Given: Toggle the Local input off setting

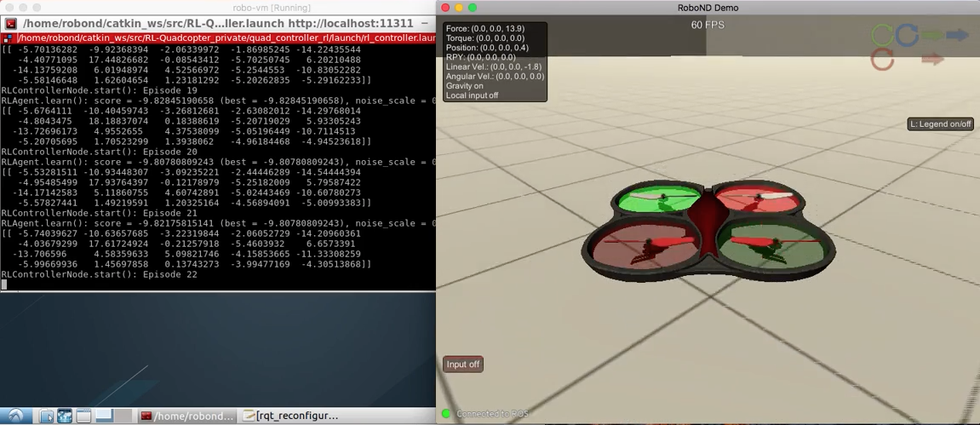Looking at the screenshot, I should 472,95.
